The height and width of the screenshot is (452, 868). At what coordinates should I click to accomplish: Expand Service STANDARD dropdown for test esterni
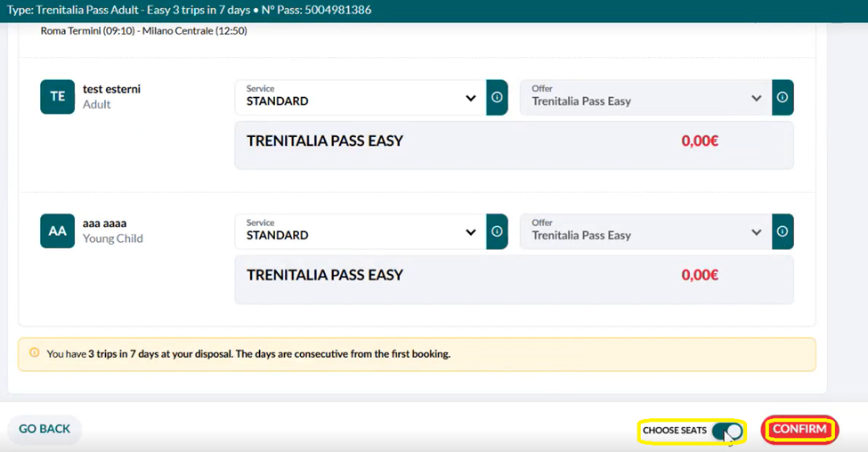tap(361, 97)
